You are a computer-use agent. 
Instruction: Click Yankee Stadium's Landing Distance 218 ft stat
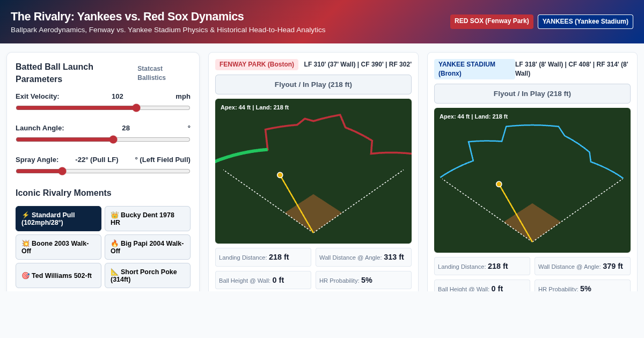pyautogui.click(x=482, y=267)
